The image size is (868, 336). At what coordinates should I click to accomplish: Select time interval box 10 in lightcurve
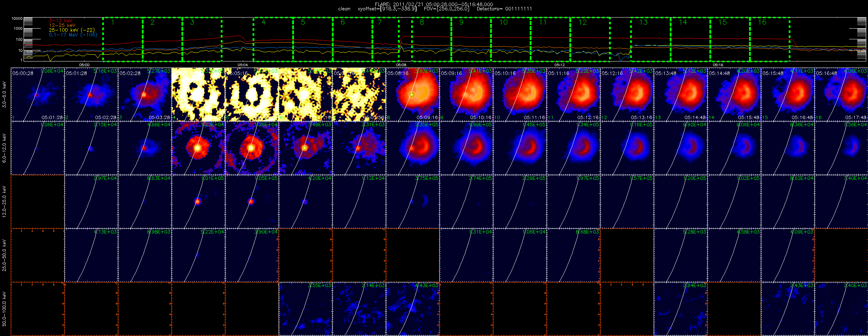click(511, 39)
